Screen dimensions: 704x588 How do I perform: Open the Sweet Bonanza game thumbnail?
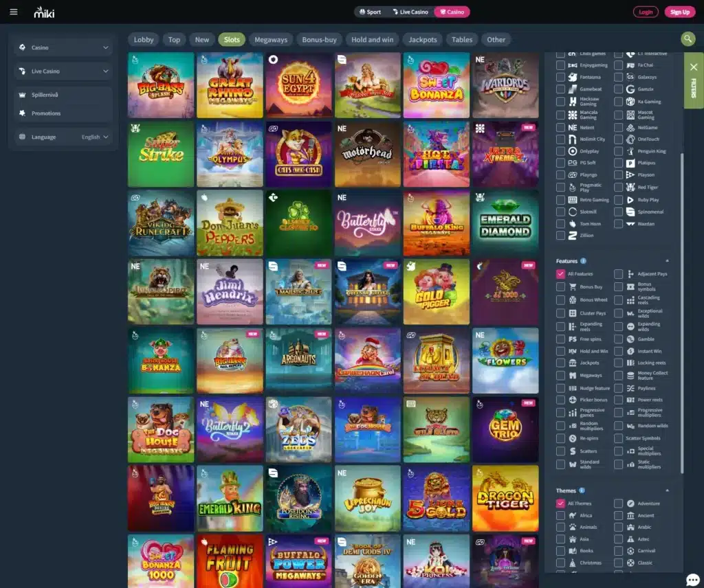point(437,85)
